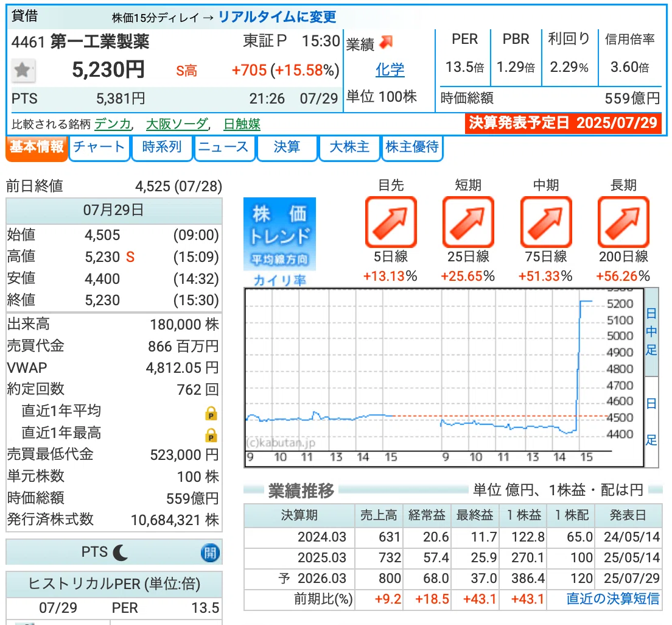Click the 長期 200日線 trend arrow icon
Image resolution: width=672 pixels, height=625 pixels.
[x=623, y=222]
